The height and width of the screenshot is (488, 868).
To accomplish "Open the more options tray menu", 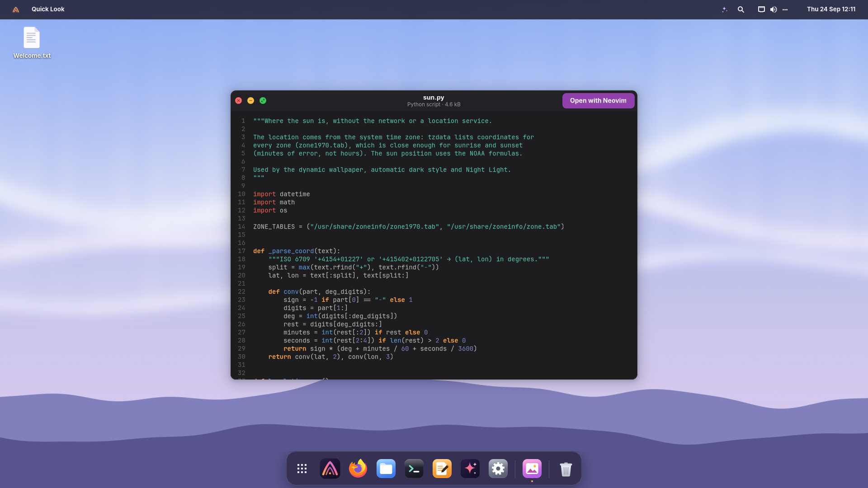I will 785,9.
